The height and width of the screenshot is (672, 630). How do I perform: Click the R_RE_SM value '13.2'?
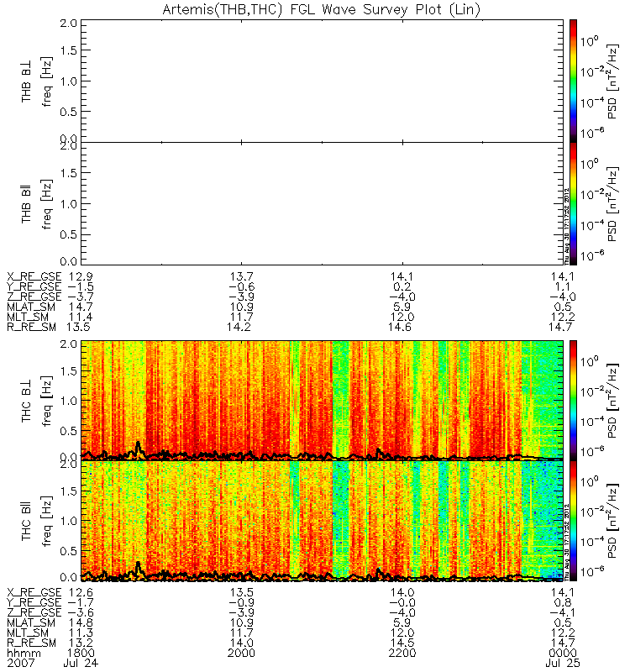click(x=79, y=643)
